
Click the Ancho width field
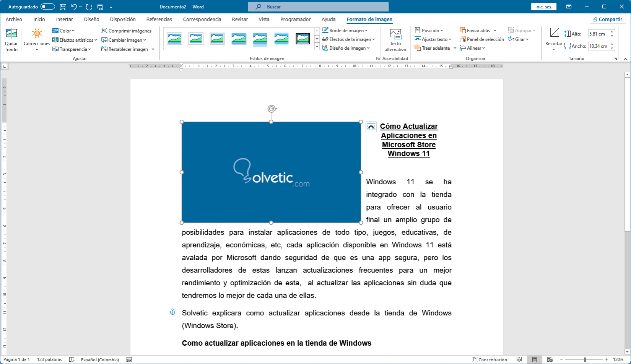601,46
